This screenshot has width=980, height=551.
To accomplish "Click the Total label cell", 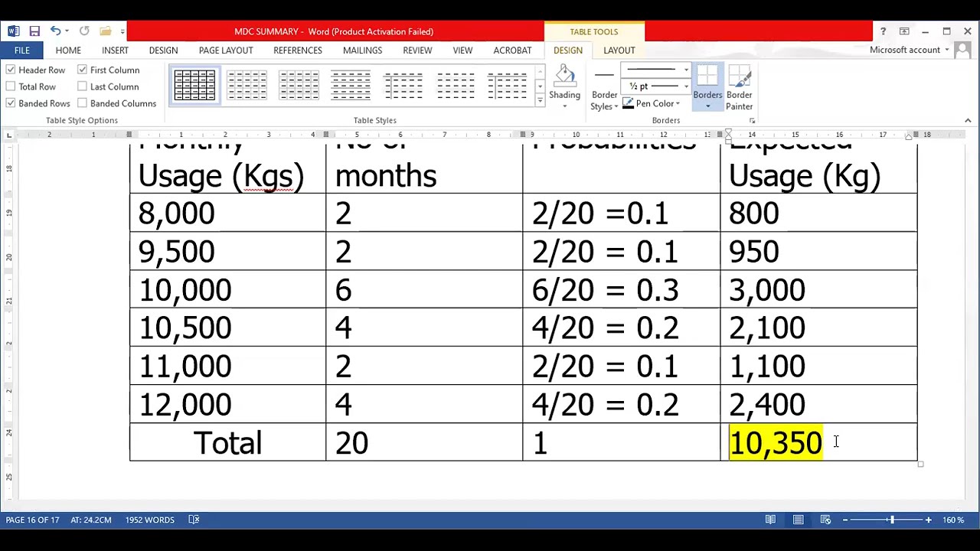I will (228, 442).
